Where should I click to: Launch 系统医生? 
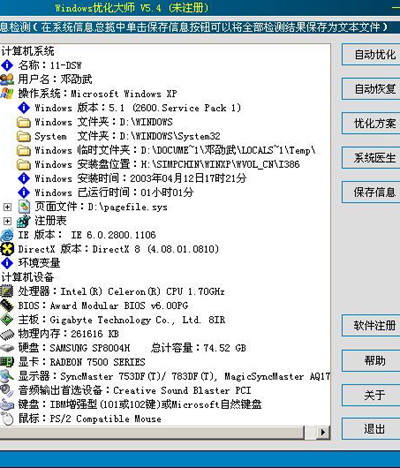pyautogui.click(x=371, y=158)
